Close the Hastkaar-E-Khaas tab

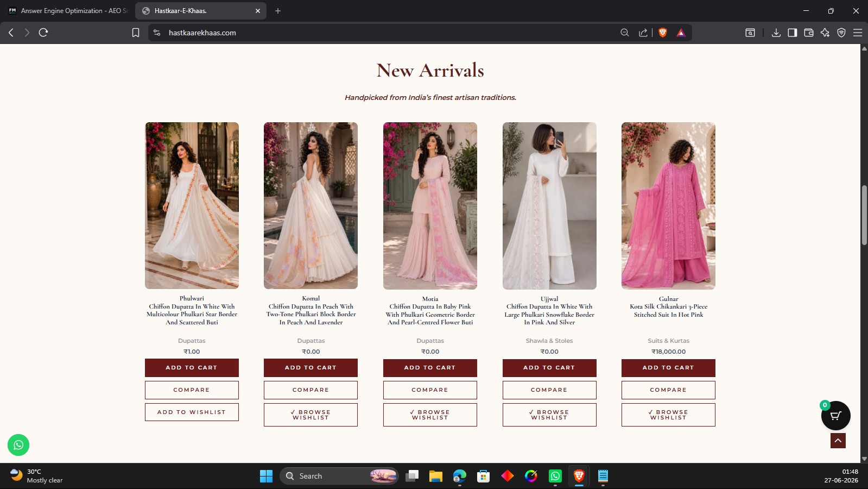(258, 11)
